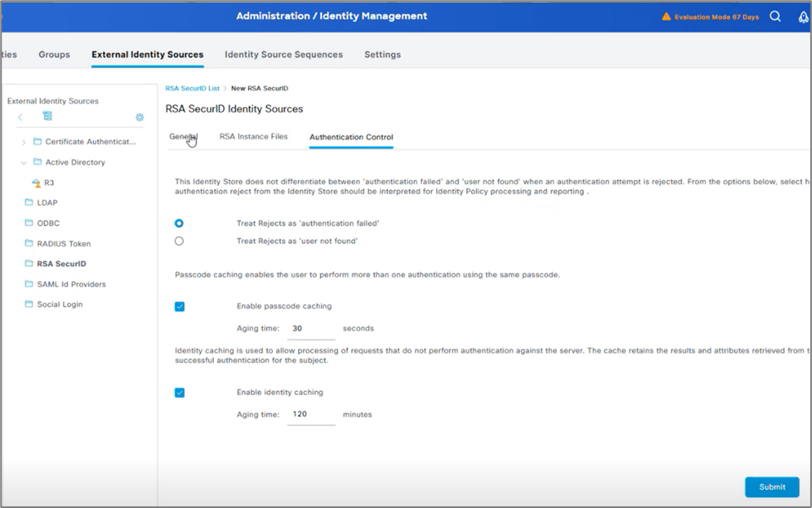Collapse the sidebar with the left chevron icon
812x508 pixels.
[20, 117]
